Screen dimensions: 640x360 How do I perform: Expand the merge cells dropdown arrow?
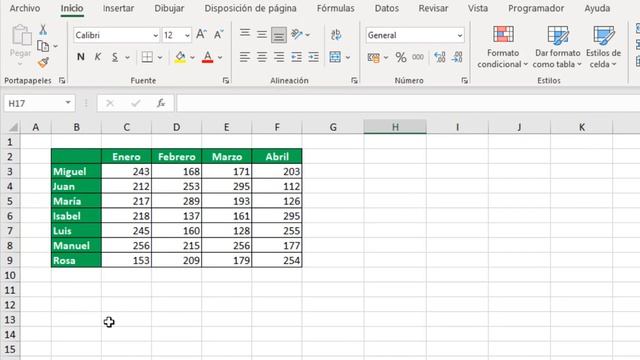point(348,58)
